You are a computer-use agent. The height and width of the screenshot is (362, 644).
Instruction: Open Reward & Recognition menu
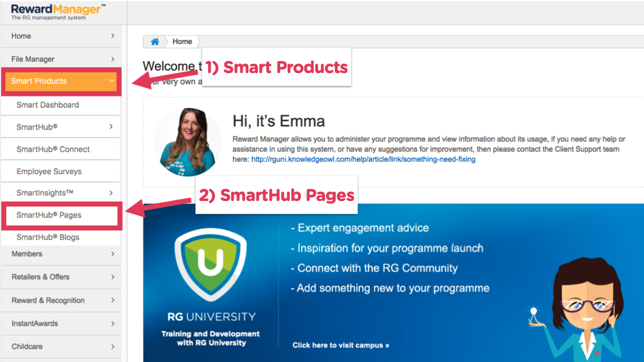tap(61, 300)
